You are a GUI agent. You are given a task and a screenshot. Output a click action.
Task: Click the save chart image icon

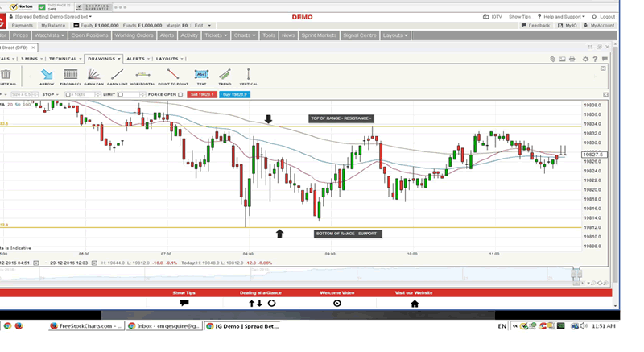[x=562, y=59]
